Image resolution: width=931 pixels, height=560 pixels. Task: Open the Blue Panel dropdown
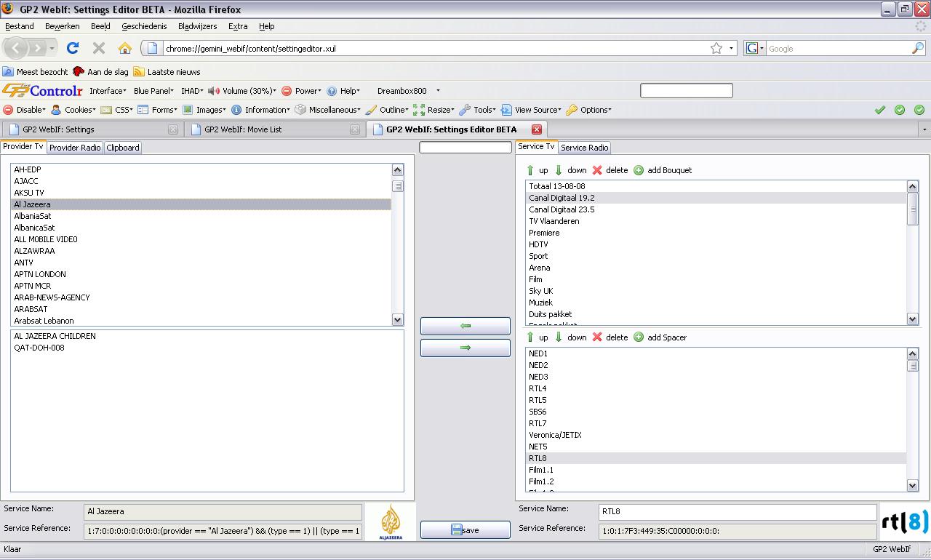153,91
